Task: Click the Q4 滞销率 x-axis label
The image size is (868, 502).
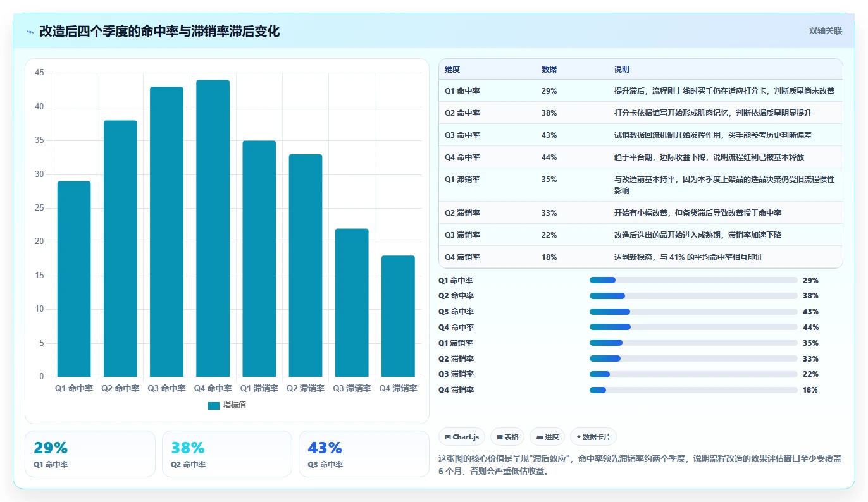Action: pos(398,389)
